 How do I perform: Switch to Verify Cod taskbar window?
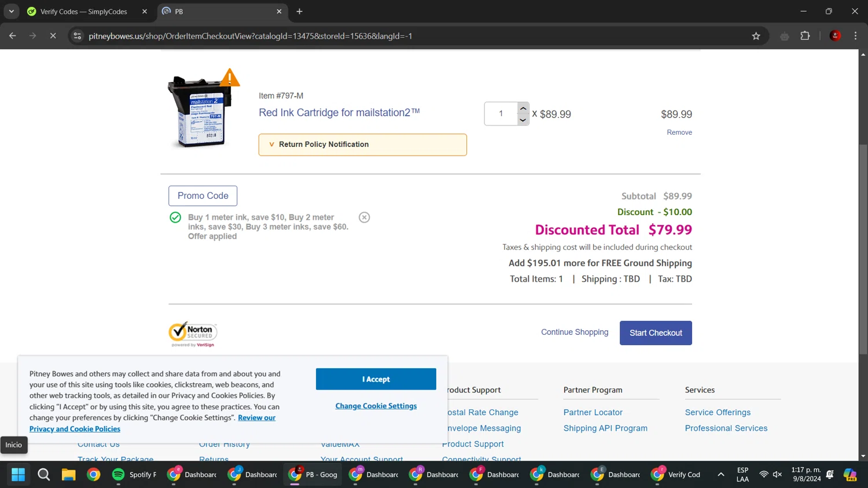click(676, 475)
